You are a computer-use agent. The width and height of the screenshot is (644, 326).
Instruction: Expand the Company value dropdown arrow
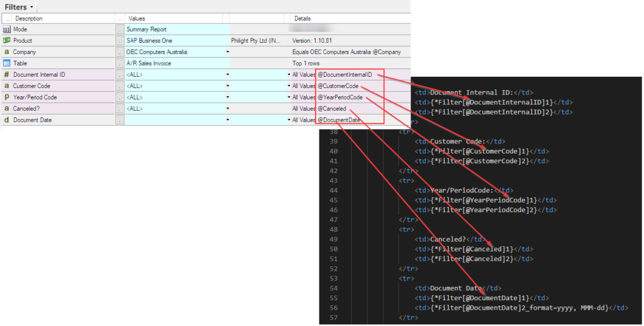(x=228, y=52)
